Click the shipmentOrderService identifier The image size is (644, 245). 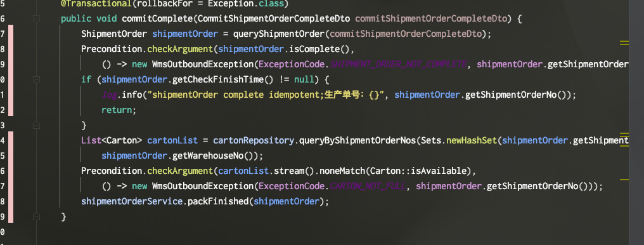pos(132,201)
